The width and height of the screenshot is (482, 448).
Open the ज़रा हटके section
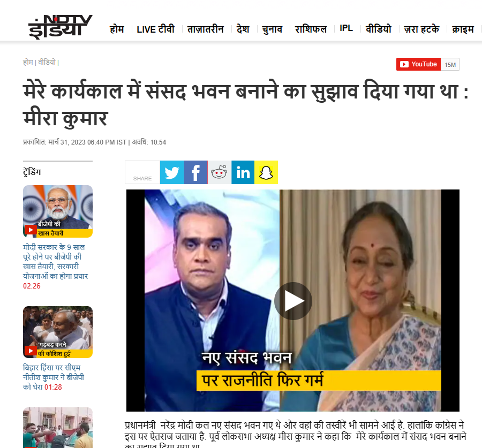(421, 29)
